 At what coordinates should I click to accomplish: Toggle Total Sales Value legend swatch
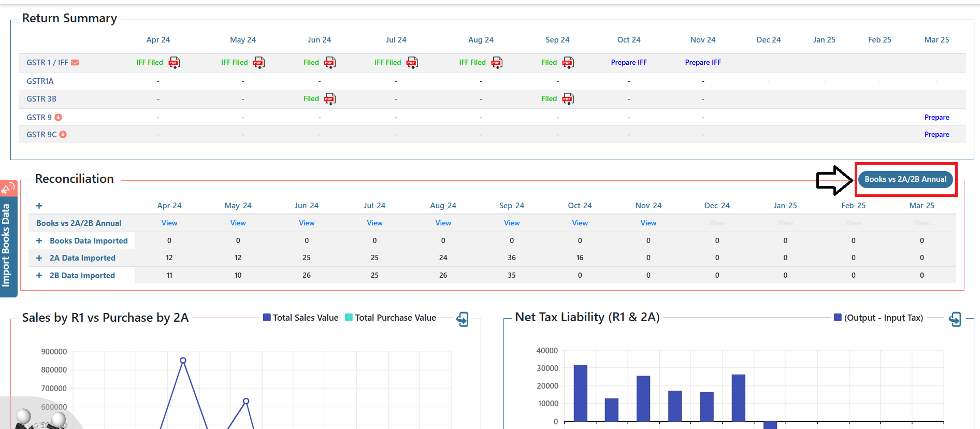(x=267, y=318)
